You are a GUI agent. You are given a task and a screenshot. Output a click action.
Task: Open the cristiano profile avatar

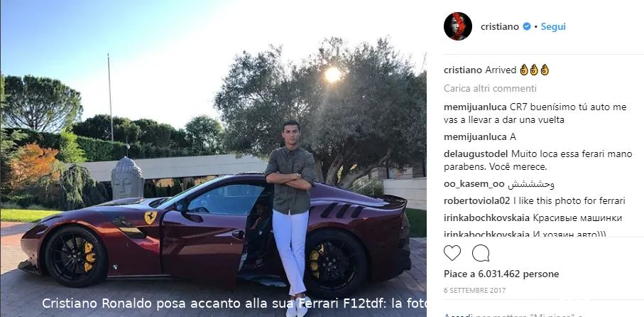457,26
